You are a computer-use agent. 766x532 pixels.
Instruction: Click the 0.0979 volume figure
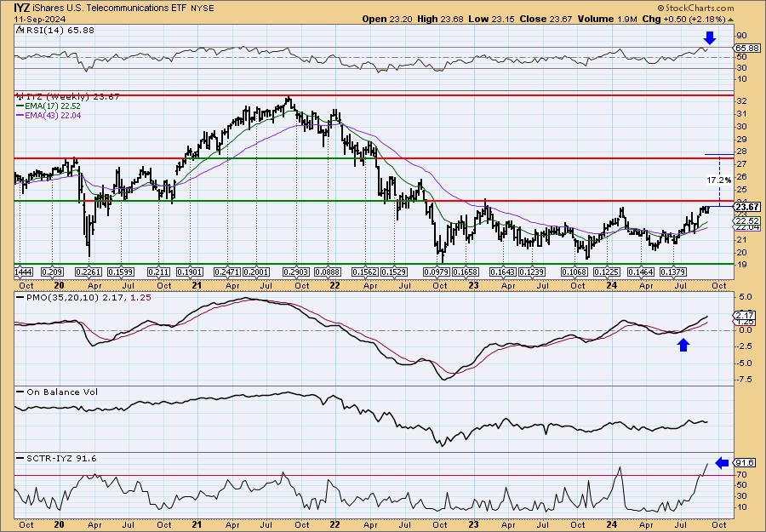pyautogui.click(x=435, y=272)
